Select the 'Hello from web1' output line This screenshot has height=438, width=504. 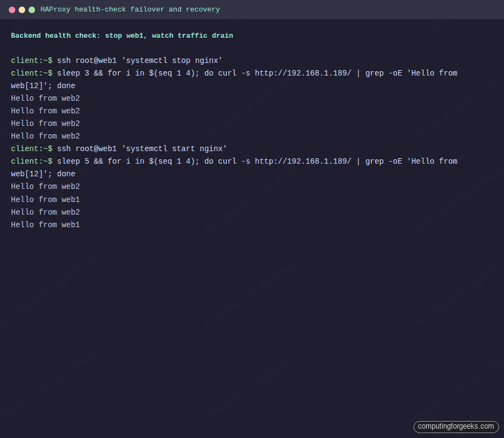pos(45,199)
